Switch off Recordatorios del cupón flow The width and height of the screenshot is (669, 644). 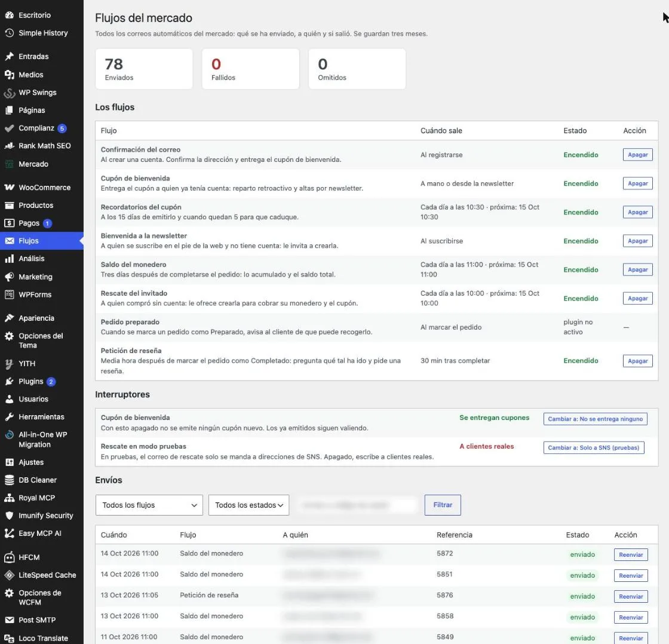pyautogui.click(x=637, y=212)
